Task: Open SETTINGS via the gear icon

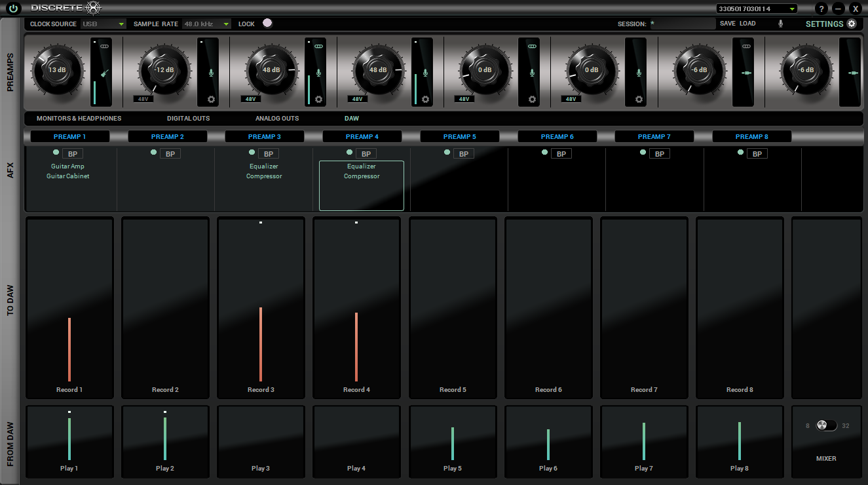Action: (x=852, y=24)
